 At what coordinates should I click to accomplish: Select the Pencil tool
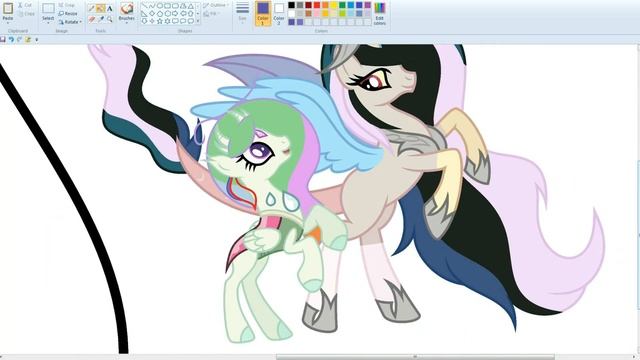pos(91,8)
